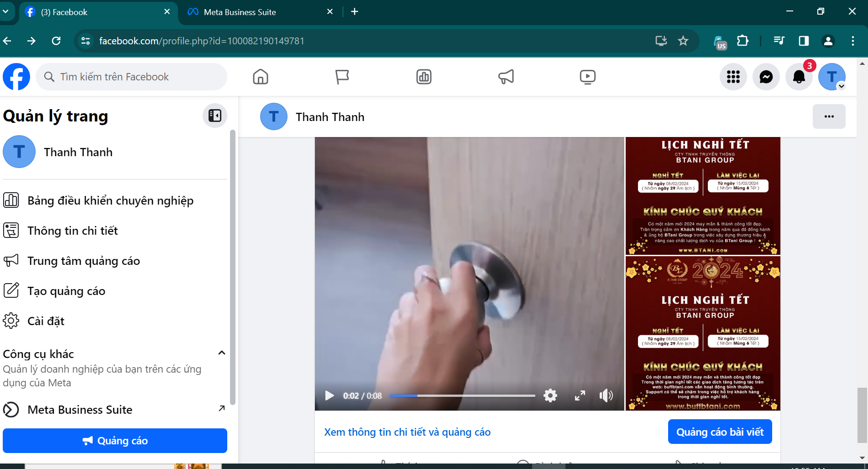868x469 pixels.
Task: Open the notifications bell
Action: (x=799, y=77)
